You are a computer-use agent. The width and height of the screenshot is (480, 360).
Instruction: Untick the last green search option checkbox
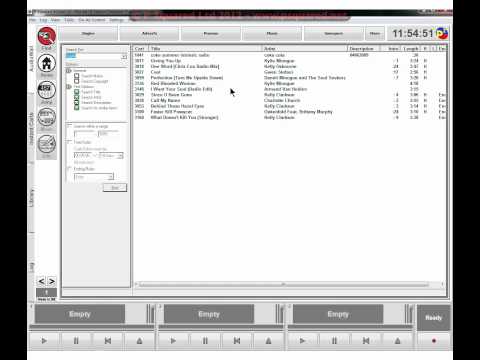(x=77, y=108)
